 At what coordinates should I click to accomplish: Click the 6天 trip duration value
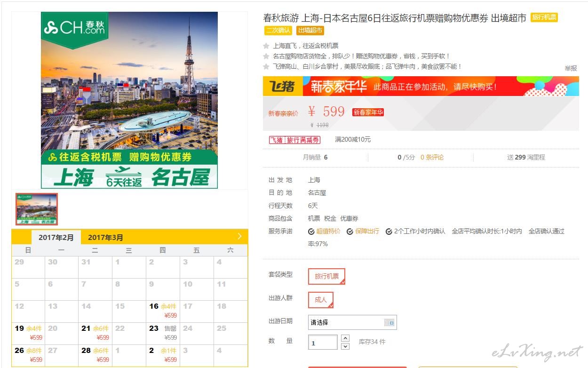(x=313, y=206)
